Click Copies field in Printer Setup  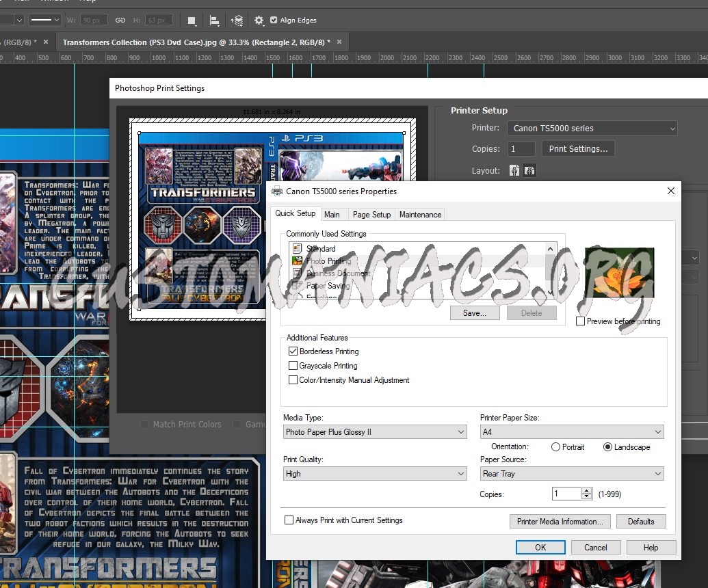521,149
